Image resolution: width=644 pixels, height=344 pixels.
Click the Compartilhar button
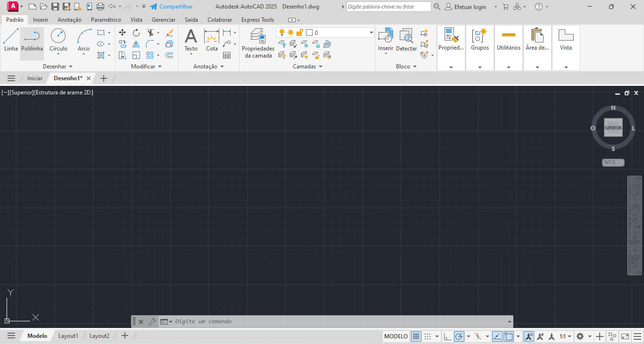[171, 7]
